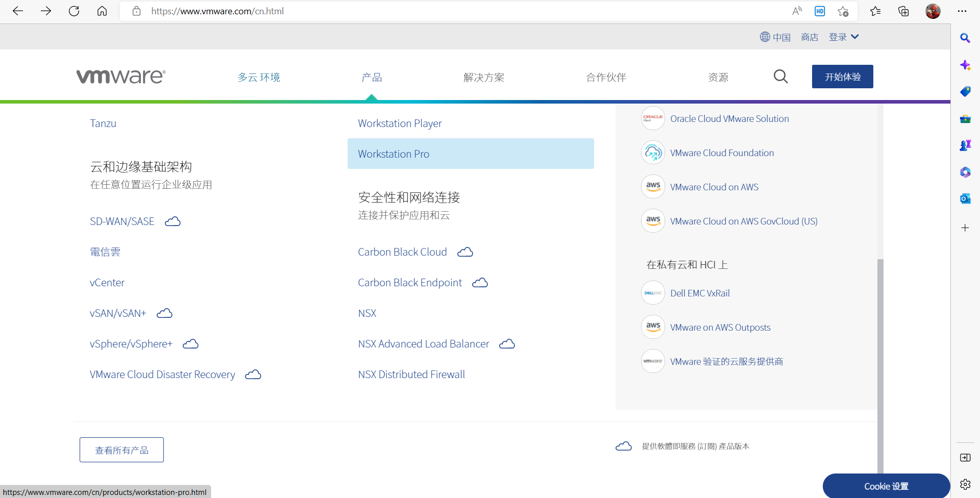Toggle the HD video enhancement icon
Viewport: 980px width, 498px height.
(820, 11)
